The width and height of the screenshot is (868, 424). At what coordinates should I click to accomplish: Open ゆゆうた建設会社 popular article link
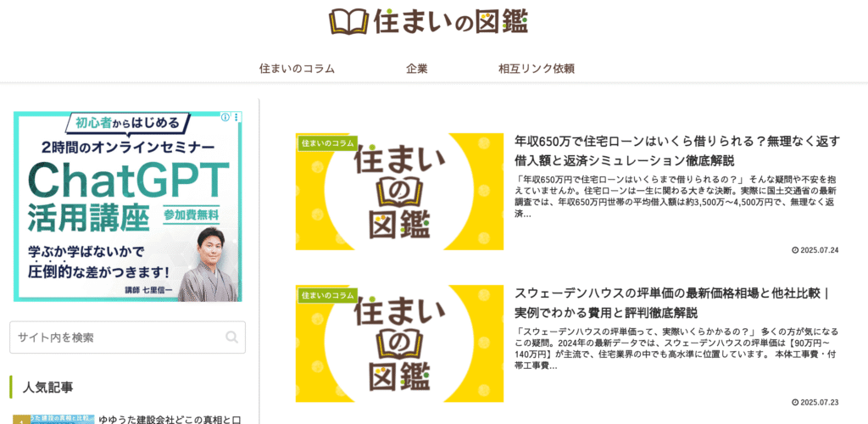170,419
